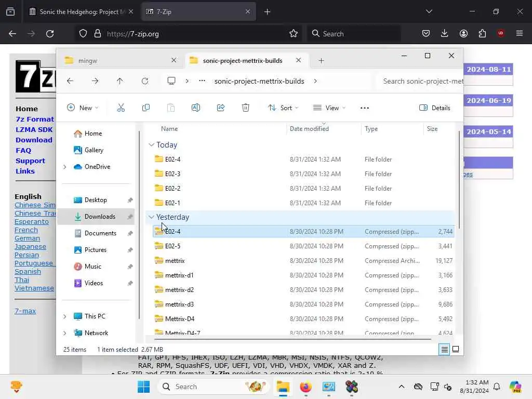This screenshot has width=532, height=399.
Task: Open the 7z Format link
Action: tap(35, 119)
